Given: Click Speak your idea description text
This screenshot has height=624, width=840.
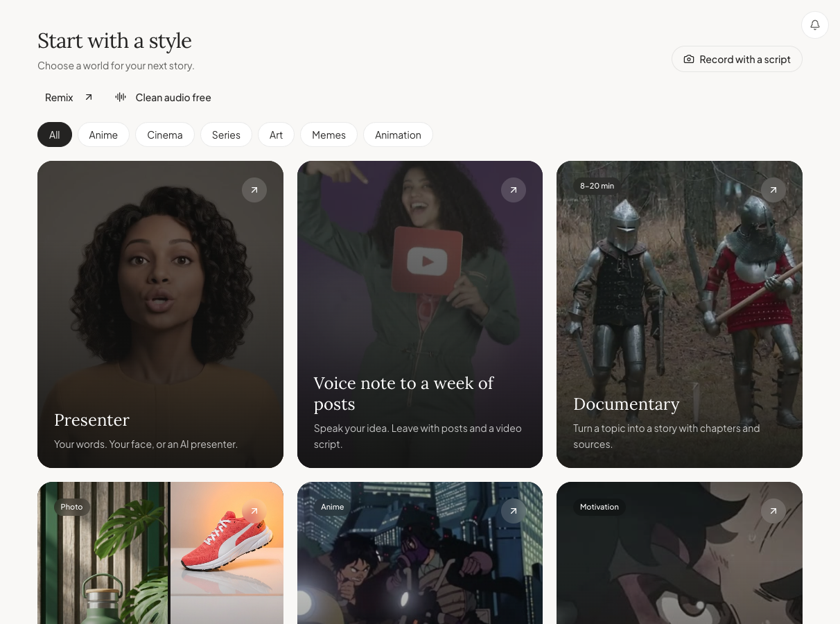Looking at the screenshot, I should 418,436.
